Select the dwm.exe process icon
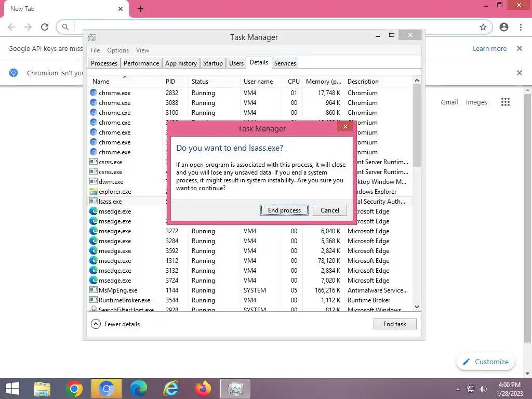Screen dimensions: 532x399 pos(94,181)
